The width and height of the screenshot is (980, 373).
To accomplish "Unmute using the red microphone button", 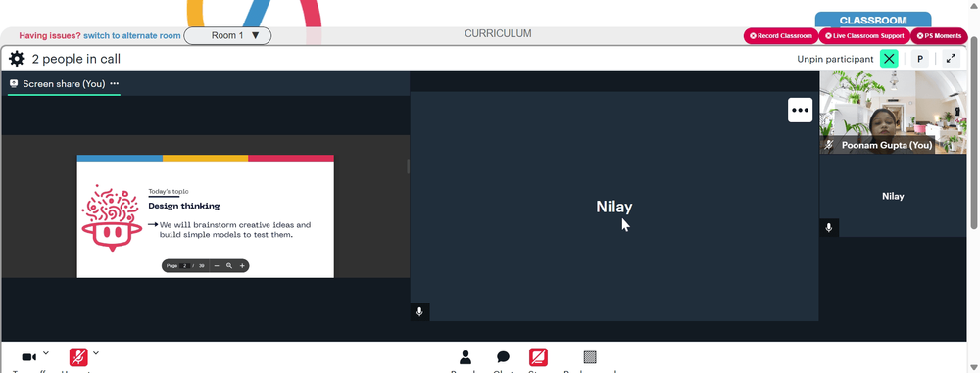I will [x=78, y=357].
